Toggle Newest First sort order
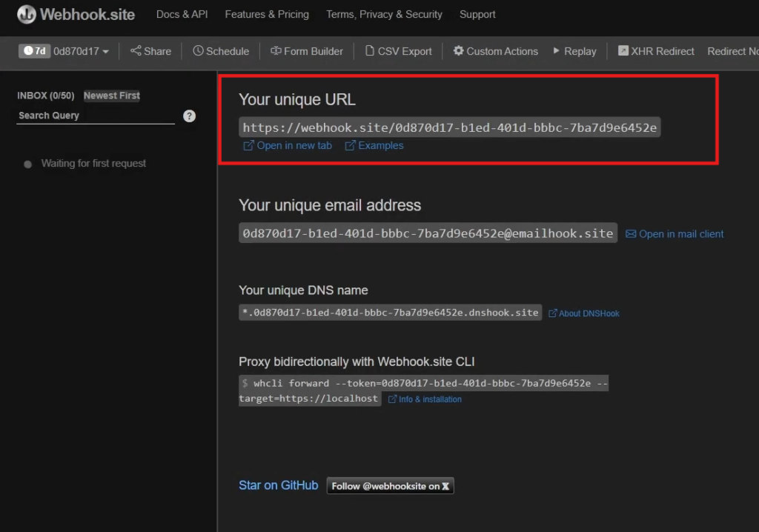This screenshot has height=532, width=759. pos(112,96)
